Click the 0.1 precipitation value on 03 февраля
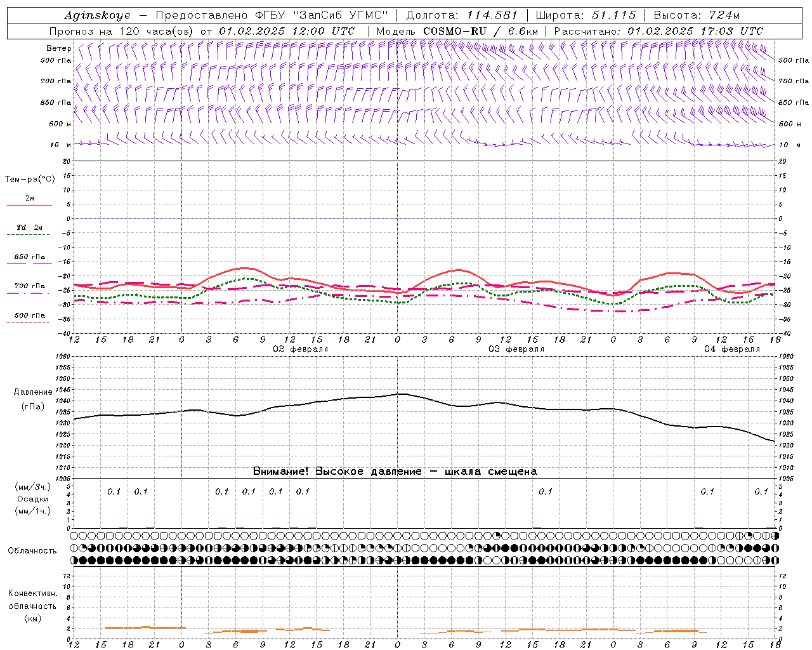Image resolution: width=812 pixels, height=650 pixels. (x=546, y=491)
